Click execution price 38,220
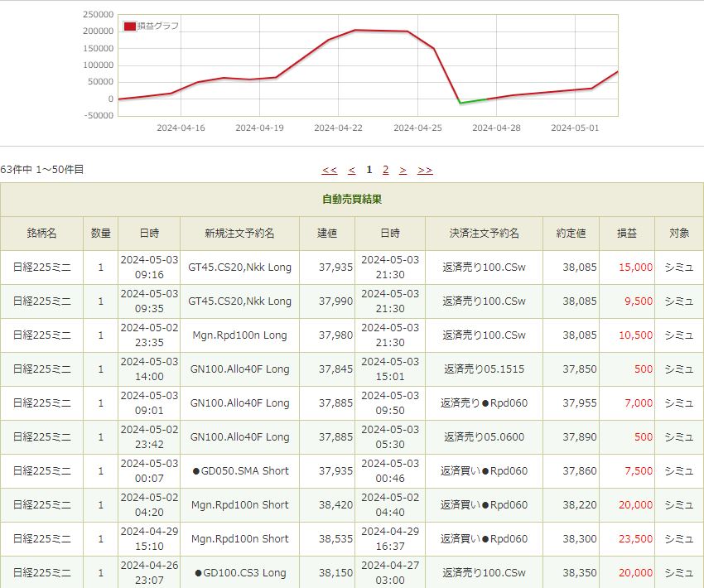 (x=580, y=505)
